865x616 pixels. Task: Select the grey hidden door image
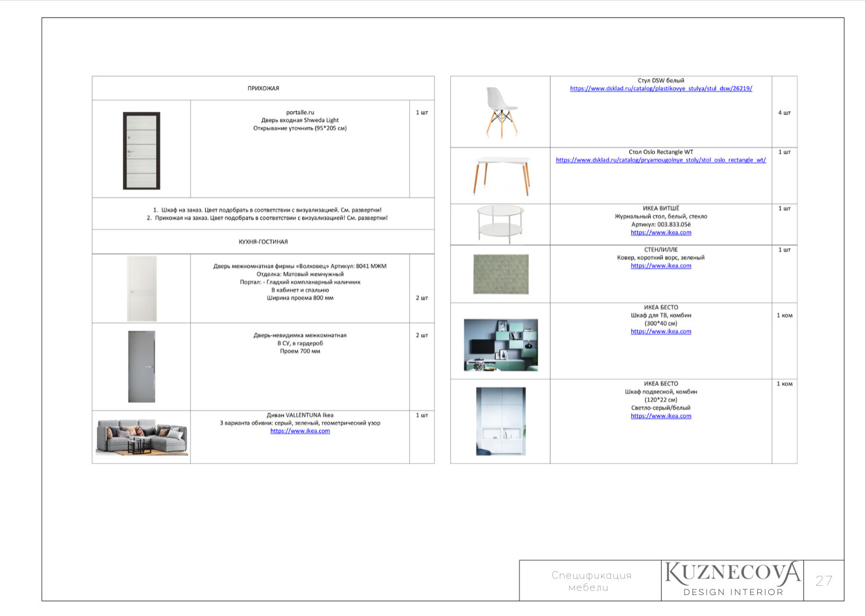pyautogui.click(x=142, y=366)
